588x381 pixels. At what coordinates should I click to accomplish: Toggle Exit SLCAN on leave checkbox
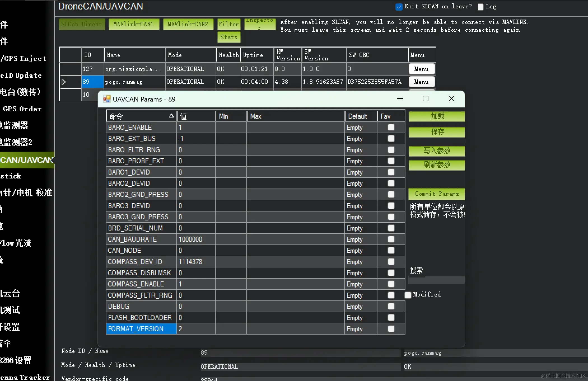pyautogui.click(x=399, y=7)
